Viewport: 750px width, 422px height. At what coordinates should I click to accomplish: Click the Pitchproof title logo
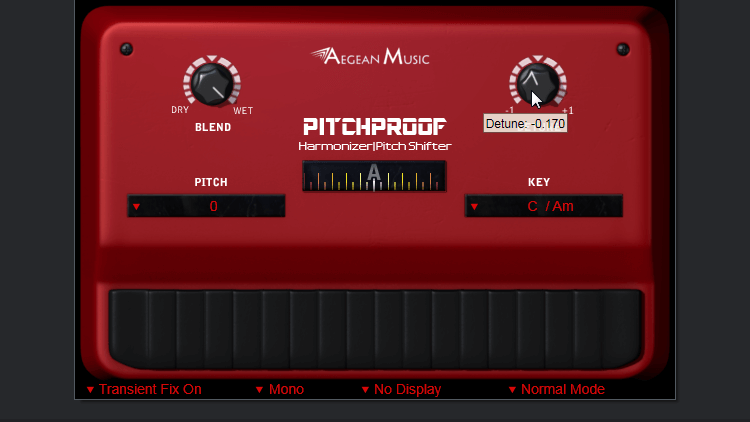(x=374, y=127)
